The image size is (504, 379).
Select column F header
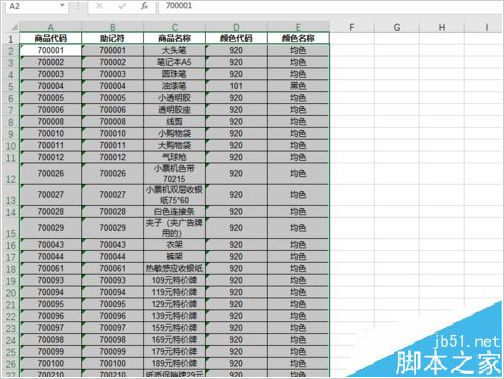click(x=352, y=27)
